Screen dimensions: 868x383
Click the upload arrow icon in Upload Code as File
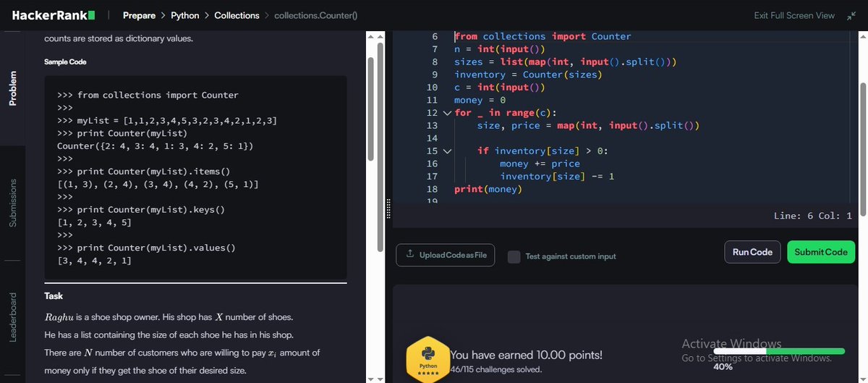(410, 254)
